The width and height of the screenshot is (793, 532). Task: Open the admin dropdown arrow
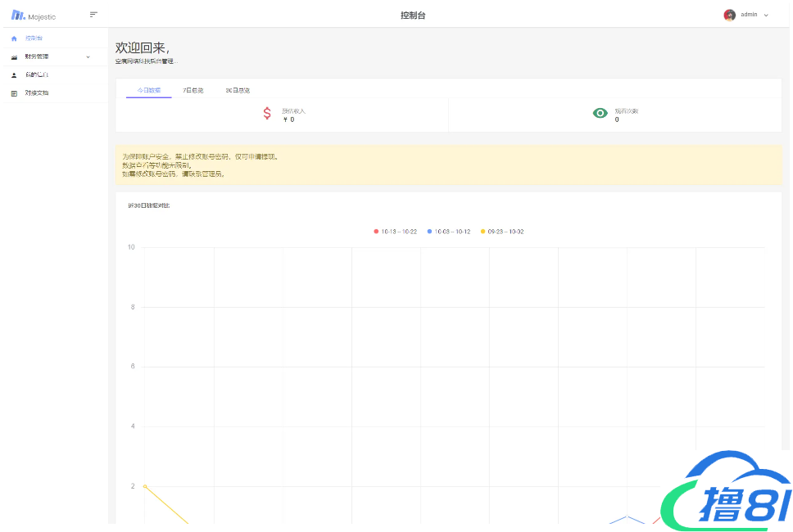coord(766,15)
